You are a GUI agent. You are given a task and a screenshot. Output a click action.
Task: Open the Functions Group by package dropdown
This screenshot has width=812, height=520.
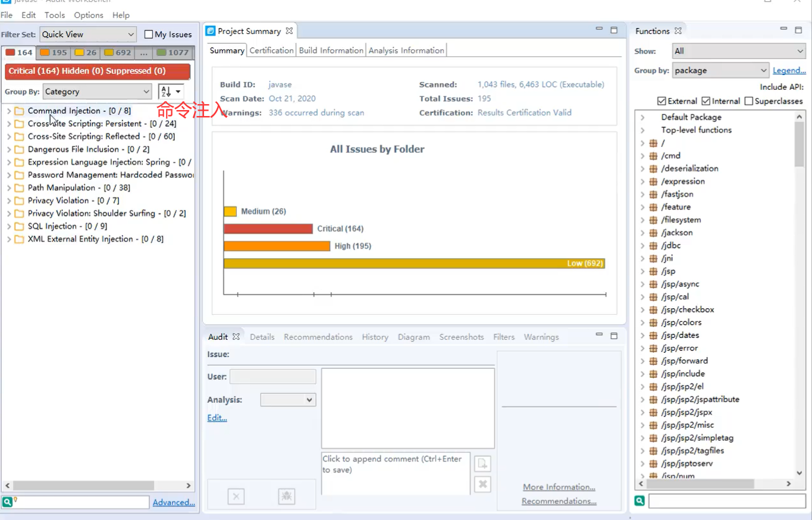(721, 70)
